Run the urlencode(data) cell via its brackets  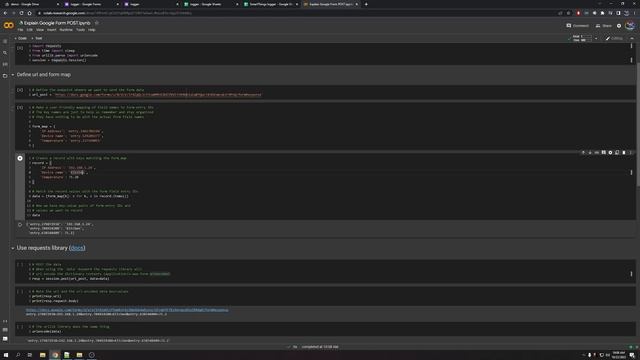20,327
